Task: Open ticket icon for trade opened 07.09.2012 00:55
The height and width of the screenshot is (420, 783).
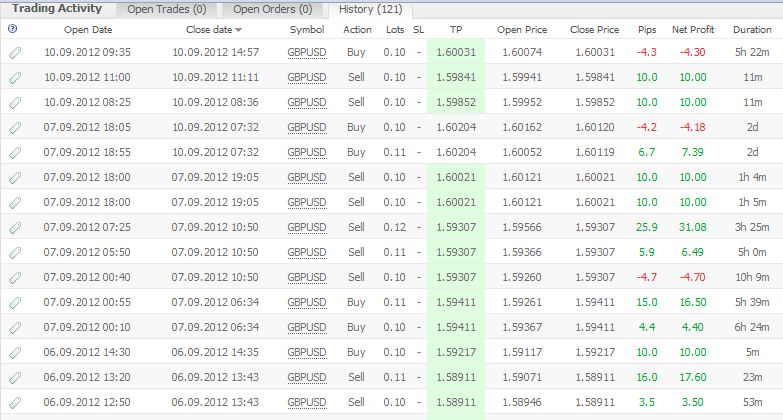Action: coord(15,302)
